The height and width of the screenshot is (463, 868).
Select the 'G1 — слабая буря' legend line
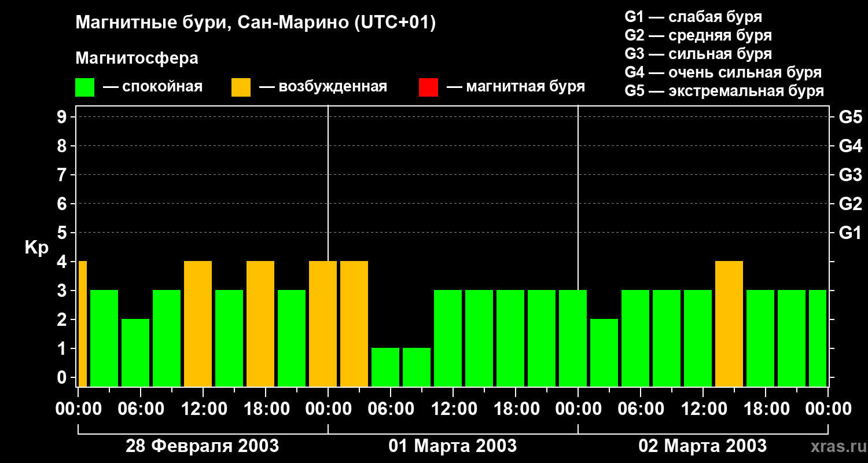693,17
